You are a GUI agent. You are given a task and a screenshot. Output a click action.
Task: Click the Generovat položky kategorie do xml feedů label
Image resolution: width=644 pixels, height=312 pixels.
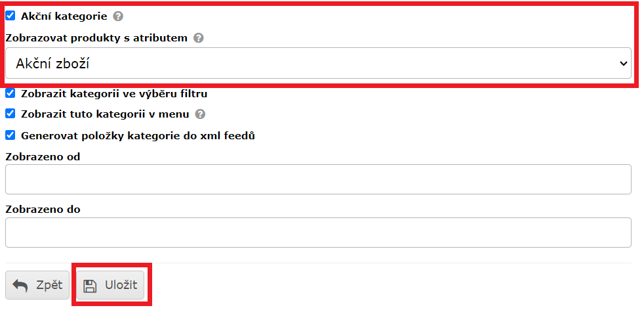(x=138, y=136)
